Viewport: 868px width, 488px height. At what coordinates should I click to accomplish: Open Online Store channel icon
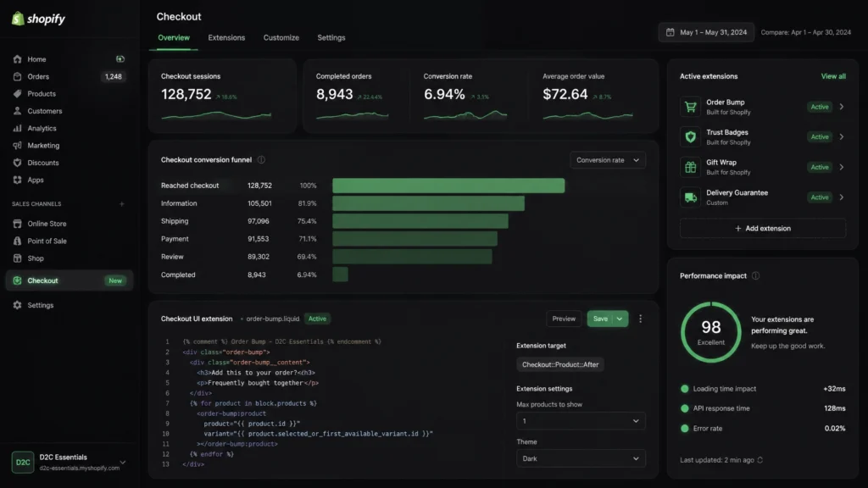[17, 224]
